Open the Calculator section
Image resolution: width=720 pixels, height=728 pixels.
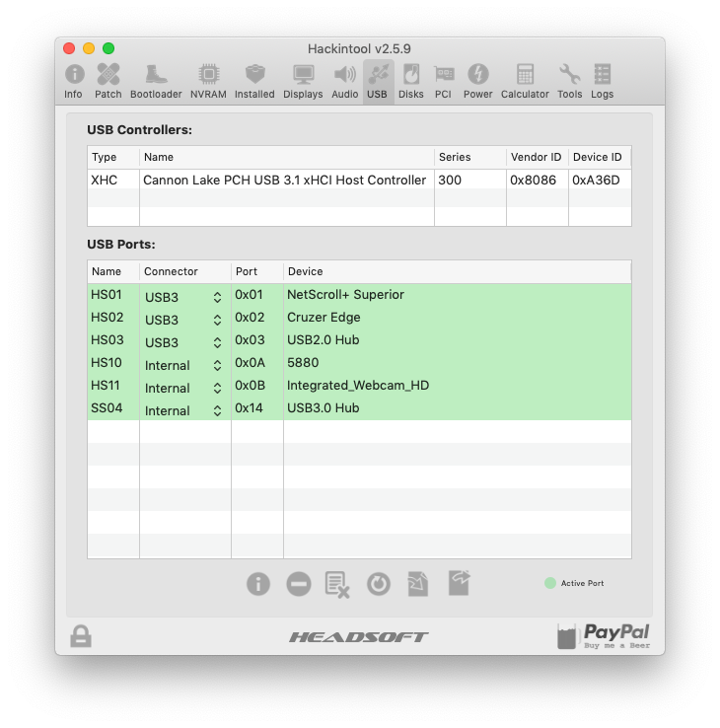pos(525,82)
